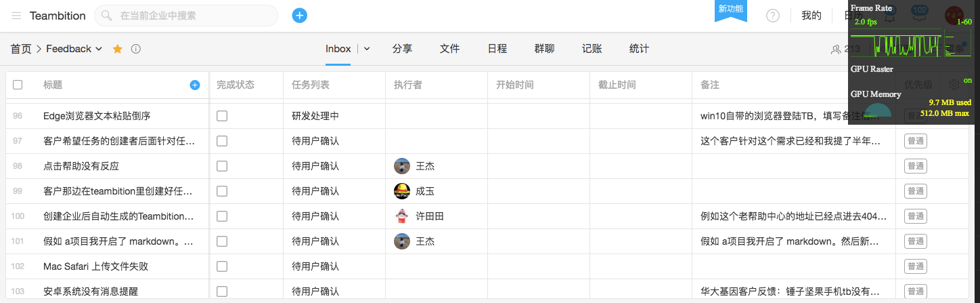The image size is (980, 303).
Task: Click the Teambition logo text
Action: click(58, 16)
